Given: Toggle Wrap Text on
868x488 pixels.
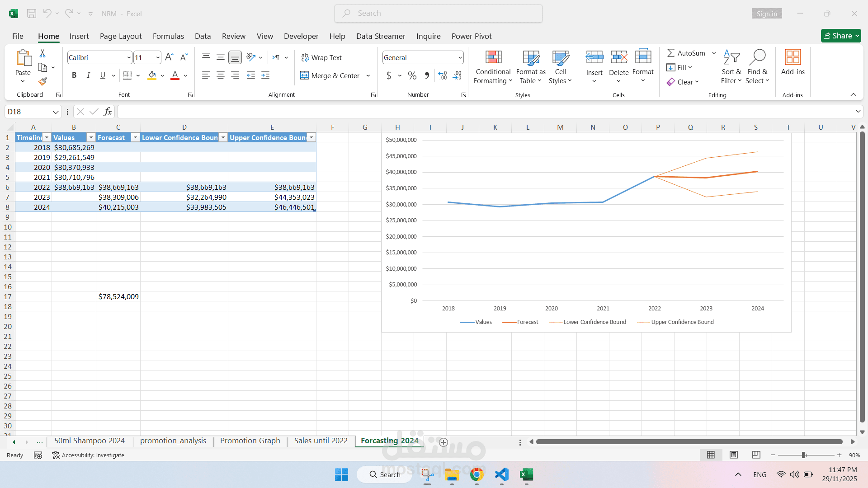Looking at the screenshot, I should pos(321,57).
